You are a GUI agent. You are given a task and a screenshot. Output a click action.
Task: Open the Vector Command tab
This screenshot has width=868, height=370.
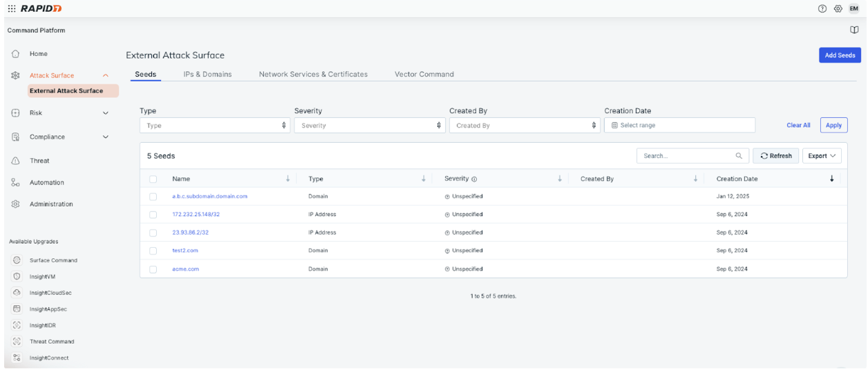click(424, 75)
